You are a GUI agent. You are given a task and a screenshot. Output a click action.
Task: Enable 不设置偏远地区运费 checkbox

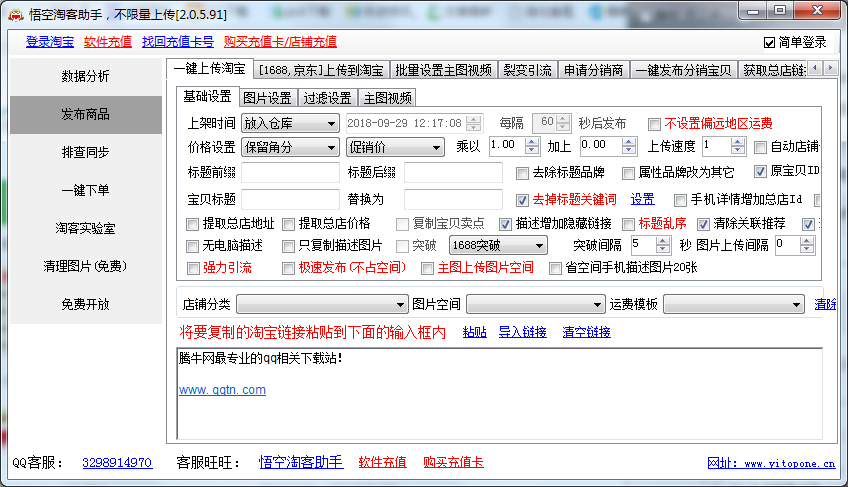(654, 124)
